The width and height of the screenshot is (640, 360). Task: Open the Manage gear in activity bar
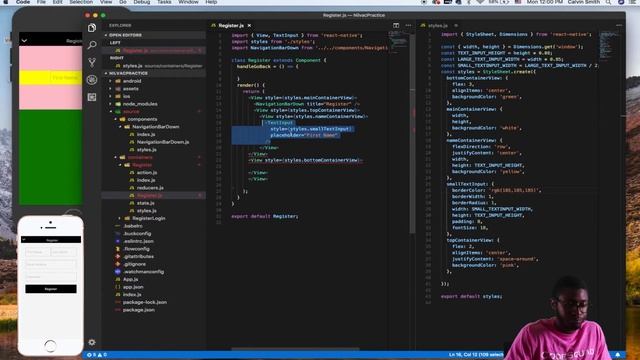[x=92, y=342]
